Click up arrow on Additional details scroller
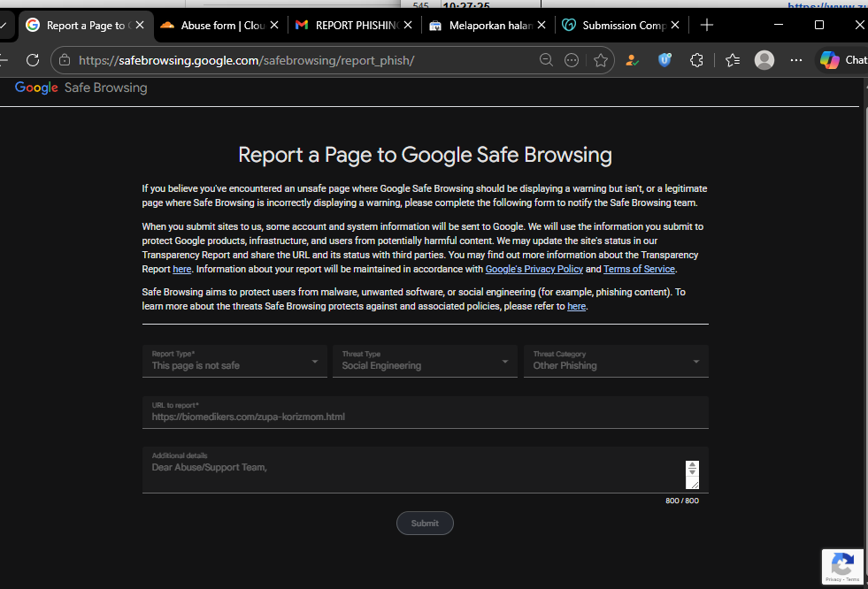This screenshot has width=868, height=589. [x=692, y=465]
